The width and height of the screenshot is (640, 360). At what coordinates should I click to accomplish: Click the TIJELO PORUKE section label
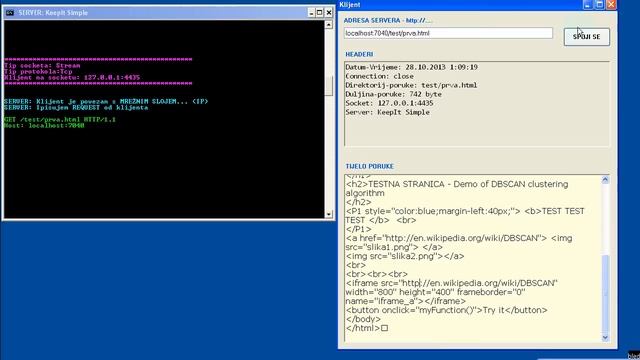pyautogui.click(x=369, y=167)
